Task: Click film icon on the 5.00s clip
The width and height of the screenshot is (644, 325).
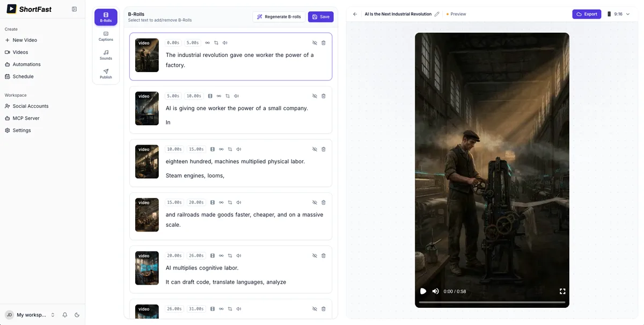Action: (210, 96)
